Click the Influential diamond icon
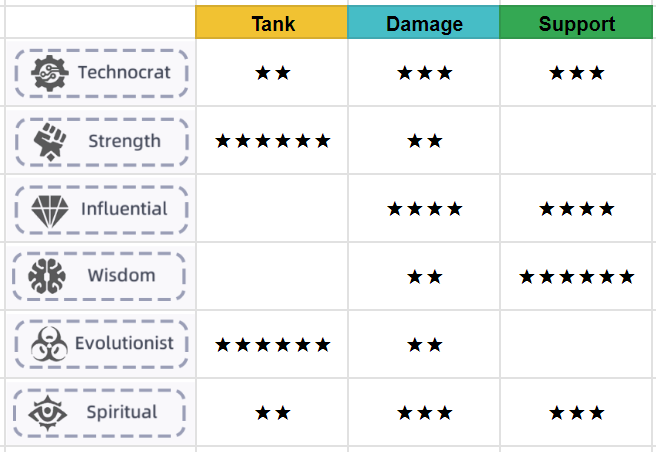The width and height of the screenshot is (656, 452). tap(50, 211)
